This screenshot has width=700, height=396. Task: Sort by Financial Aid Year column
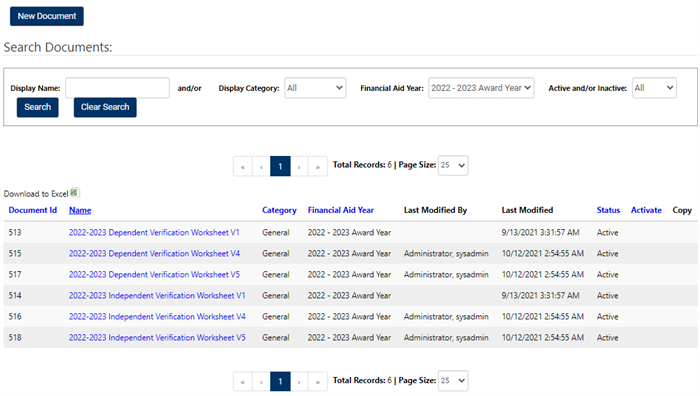[x=341, y=210]
